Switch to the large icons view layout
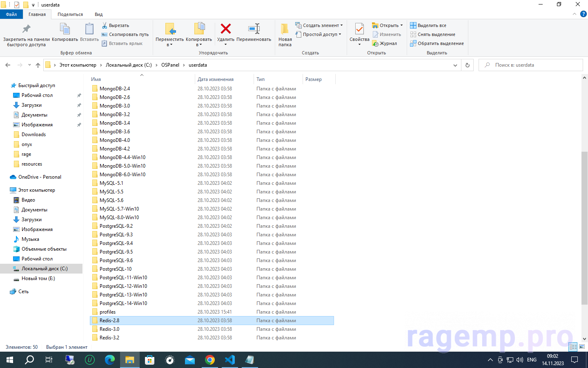This screenshot has width=588, height=368. click(582, 347)
